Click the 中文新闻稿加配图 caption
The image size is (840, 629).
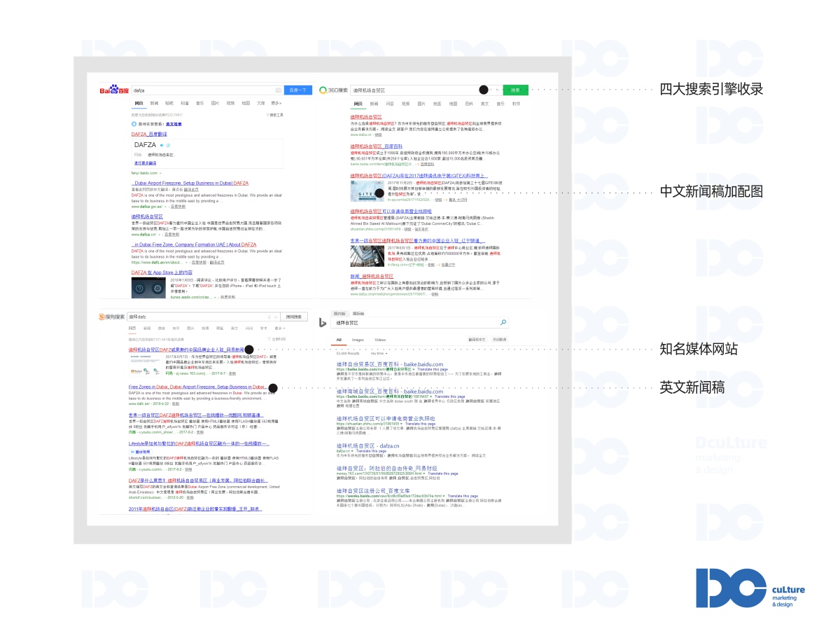coord(711,192)
